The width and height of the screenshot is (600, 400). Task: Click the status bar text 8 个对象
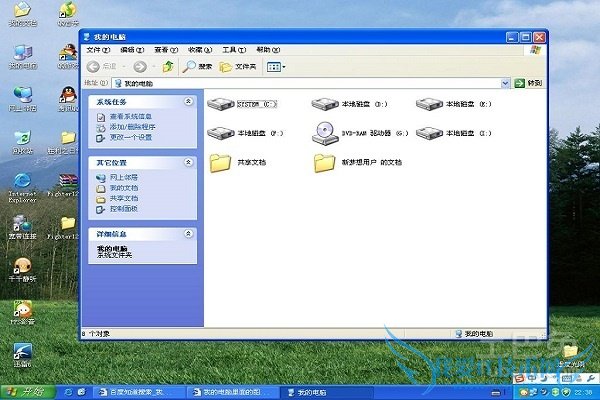coord(96,334)
